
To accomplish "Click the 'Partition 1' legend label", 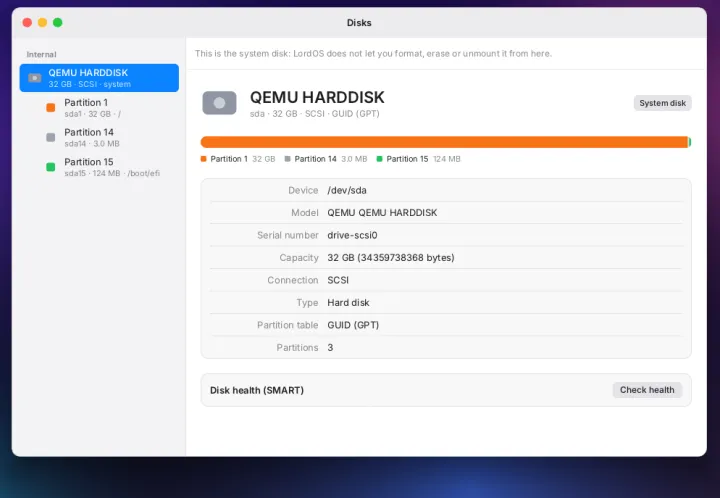I will click(229, 159).
